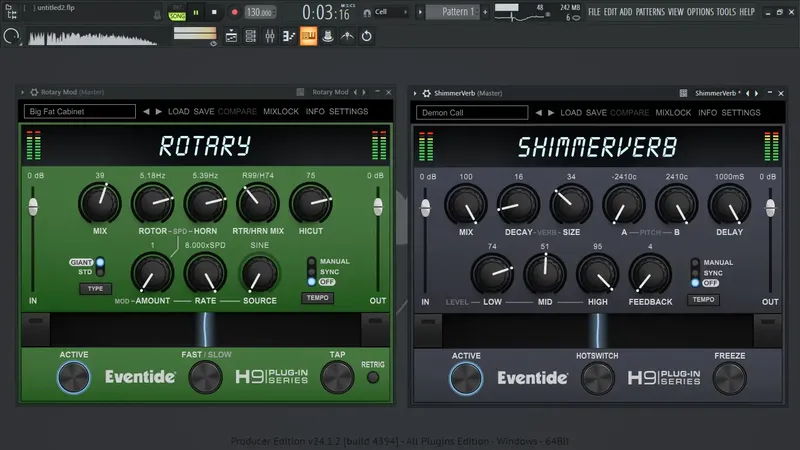Add a new pattern with plus button

click(485, 12)
